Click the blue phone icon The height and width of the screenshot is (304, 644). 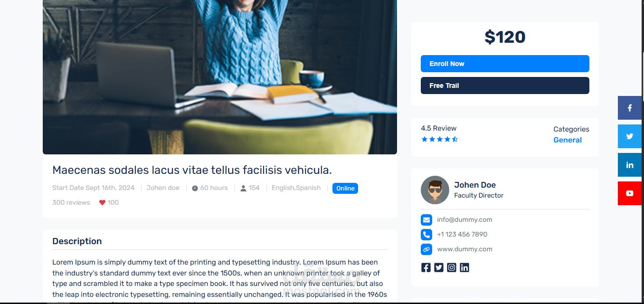point(426,235)
